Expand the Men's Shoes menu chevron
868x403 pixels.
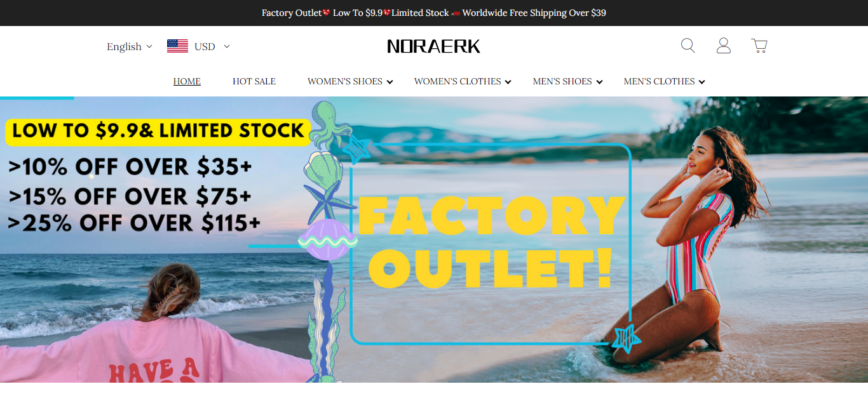pos(599,82)
